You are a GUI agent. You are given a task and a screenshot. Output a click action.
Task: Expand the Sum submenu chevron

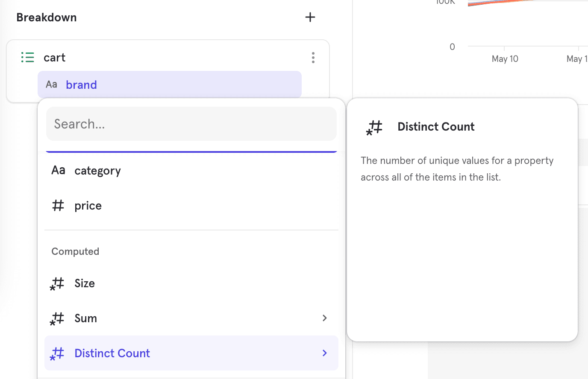click(324, 318)
